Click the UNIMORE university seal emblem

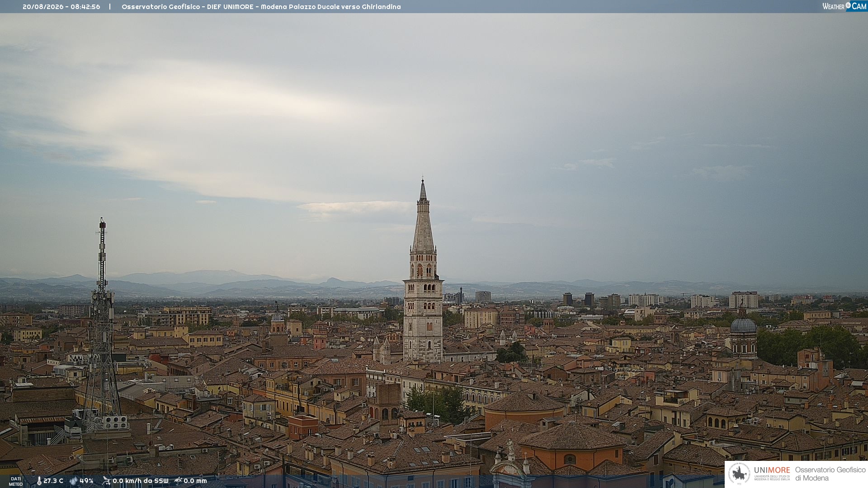tap(739, 474)
